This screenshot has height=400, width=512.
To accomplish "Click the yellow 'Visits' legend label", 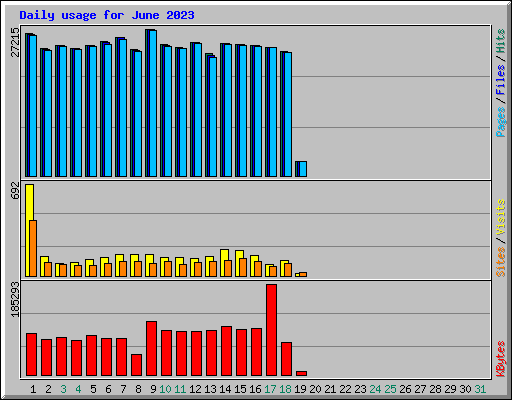I will pos(500,218).
